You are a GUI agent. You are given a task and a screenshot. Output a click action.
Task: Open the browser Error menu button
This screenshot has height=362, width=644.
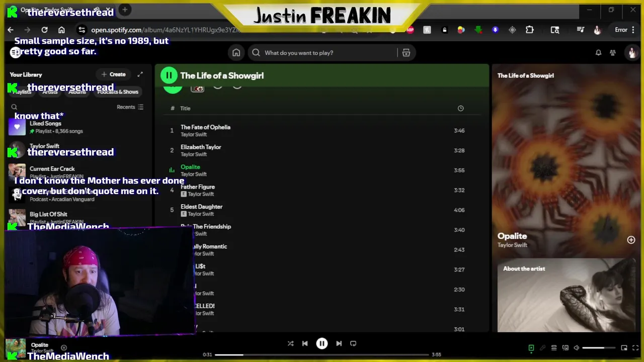tap(624, 30)
